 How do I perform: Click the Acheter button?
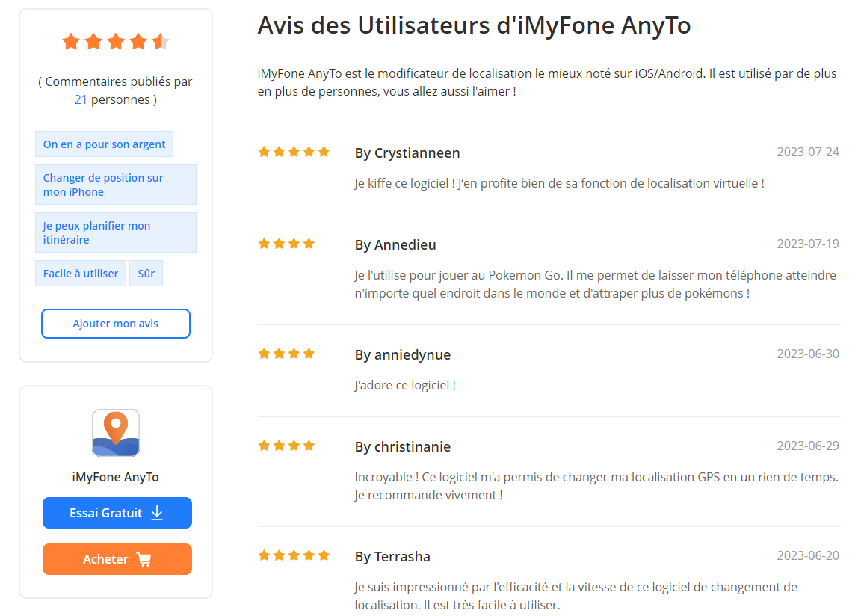[x=117, y=558]
